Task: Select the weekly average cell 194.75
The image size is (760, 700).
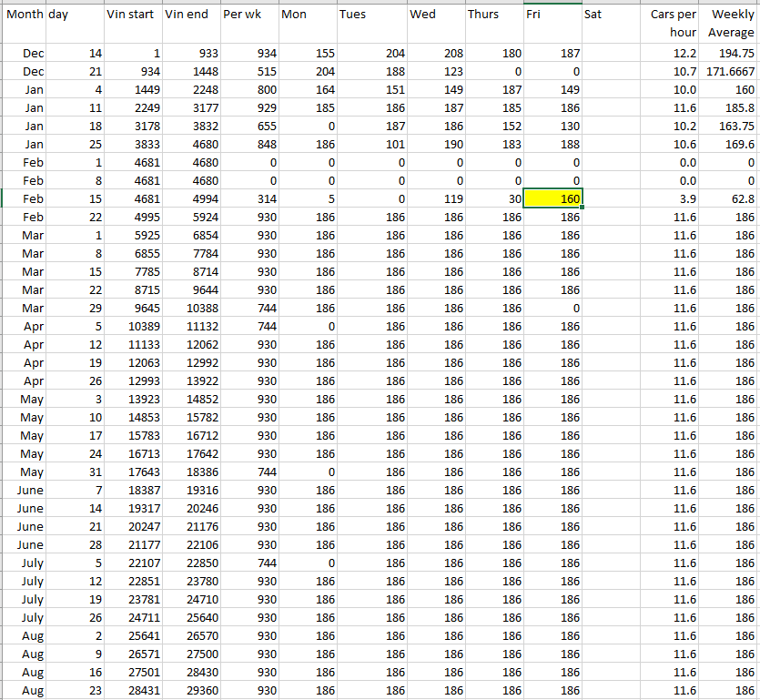Action: (x=730, y=54)
